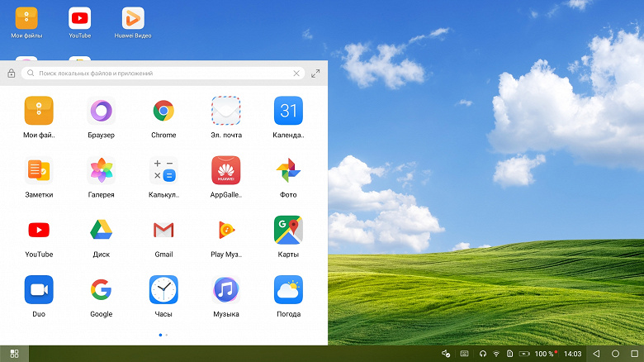Launch the Заметки notes app
644x362 pixels.
(x=39, y=170)
